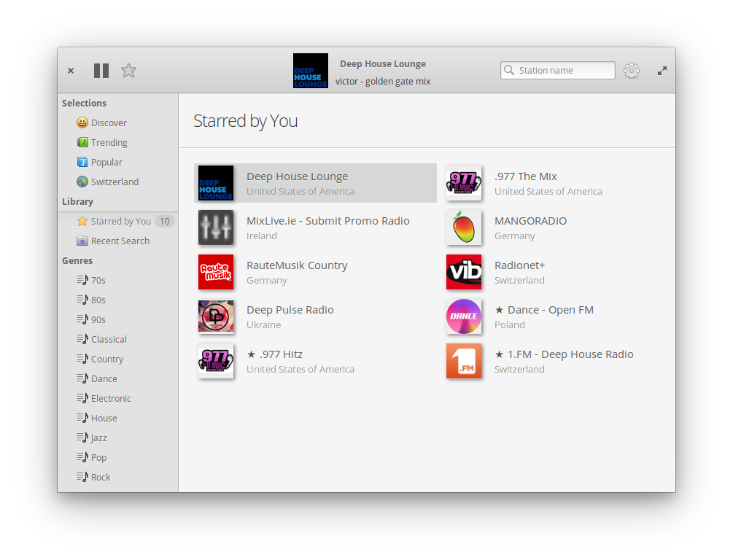Click the MANGORADIO mango logo
This screenshot has width=733, height=560.
pyautogui.click(x=464, y=227)
